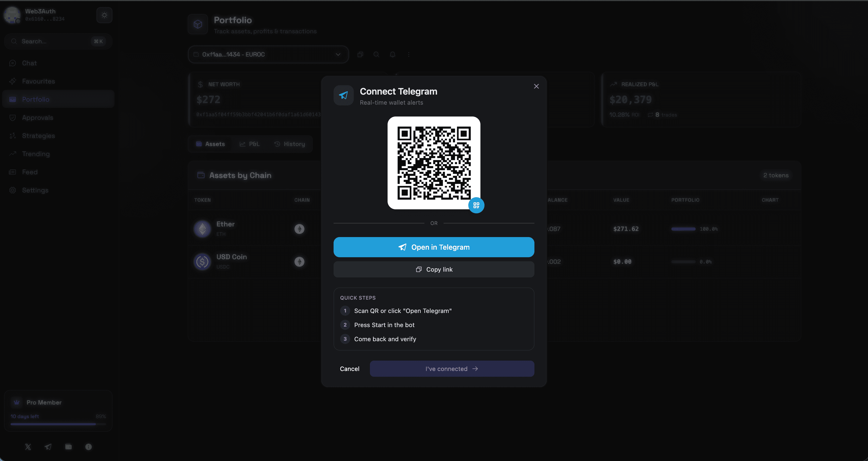Click the TOKEN column header
Image resolution: width=868 pixels, height=461 pixels.
tap(203, 200)
